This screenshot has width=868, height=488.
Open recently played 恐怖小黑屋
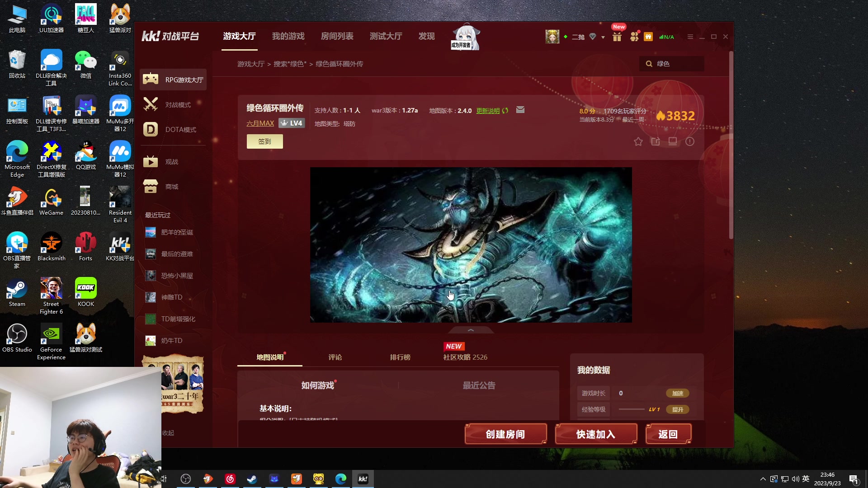(169, 276)
